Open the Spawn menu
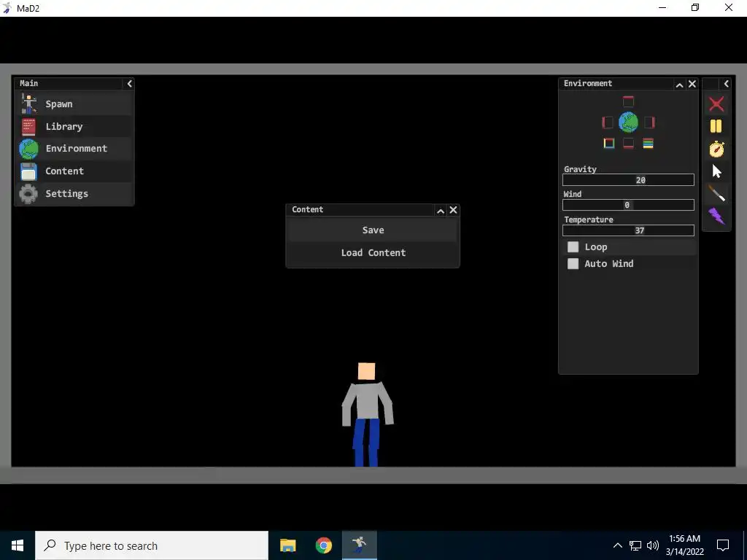 point(75,104)
